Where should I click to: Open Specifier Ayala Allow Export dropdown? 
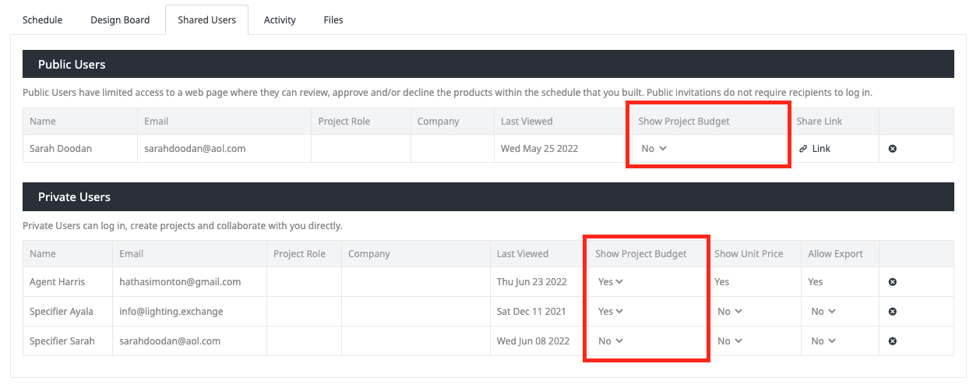click(x=823, y=312)
